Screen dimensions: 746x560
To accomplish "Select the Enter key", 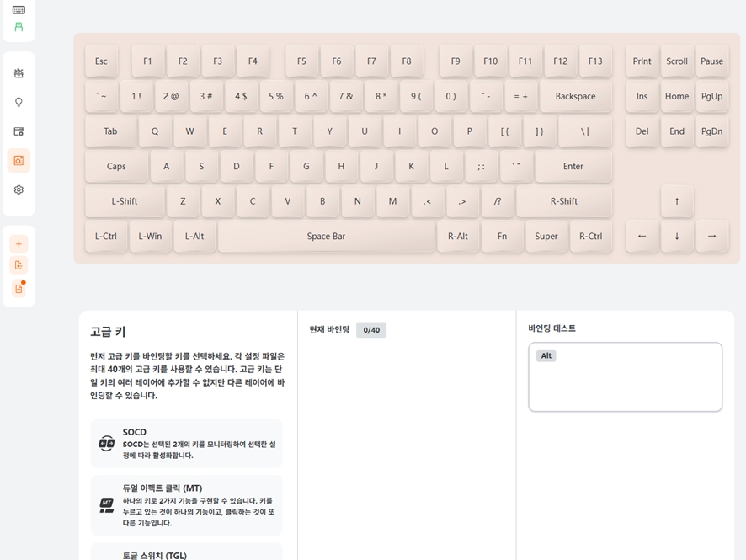I will (x=573, y=166).
